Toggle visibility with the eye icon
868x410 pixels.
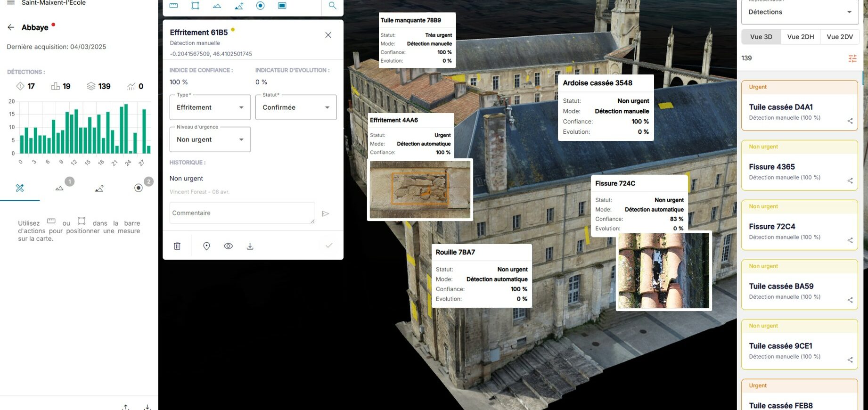pos(228,246)
